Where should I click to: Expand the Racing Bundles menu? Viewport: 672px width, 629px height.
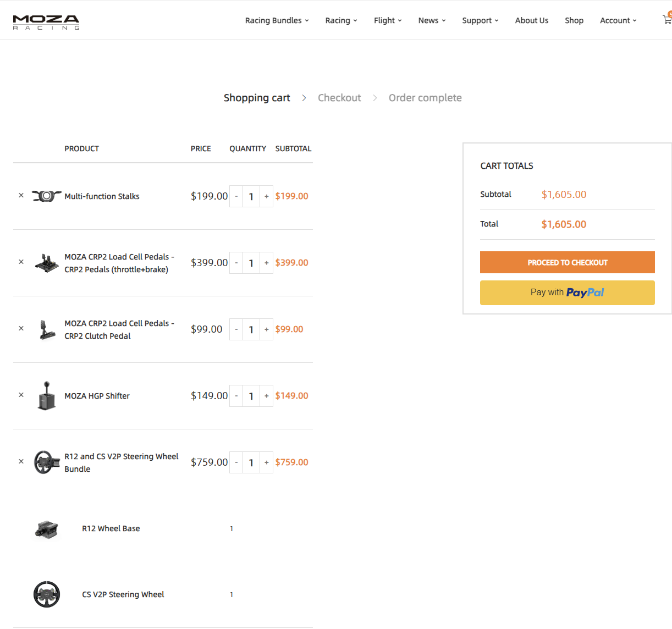click(x=277, y=20)
